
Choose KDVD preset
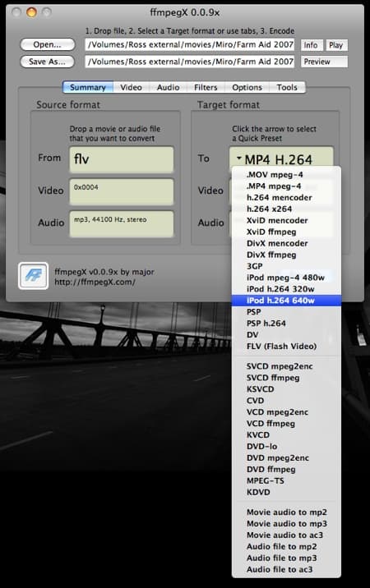(x=286, y=492)
